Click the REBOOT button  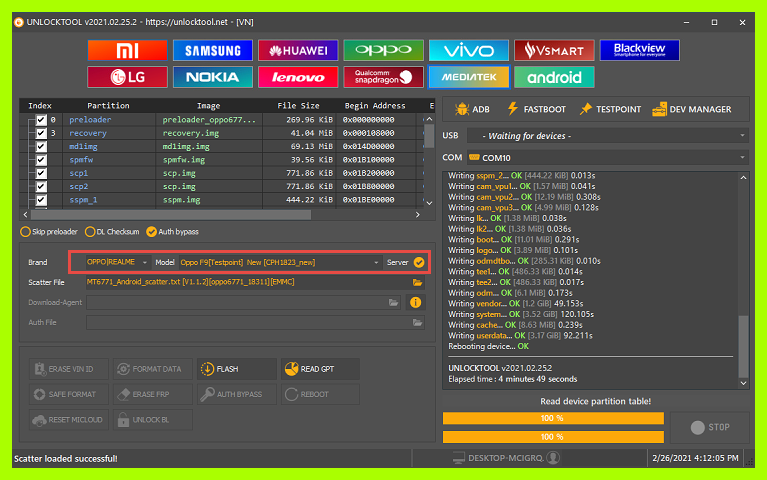[x=320, y=394]
